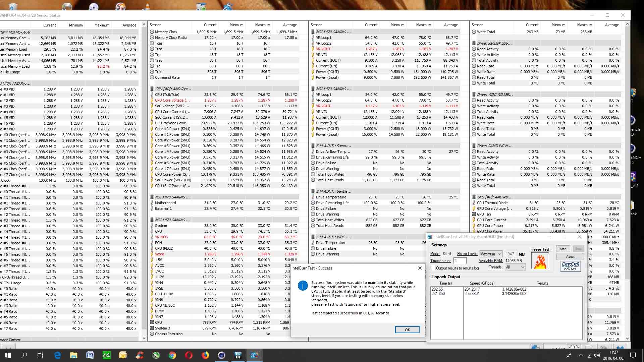Enable Output results to results.log checkbox
The width and height of the screenshot is (644, 362).
[x=433, y=268]
